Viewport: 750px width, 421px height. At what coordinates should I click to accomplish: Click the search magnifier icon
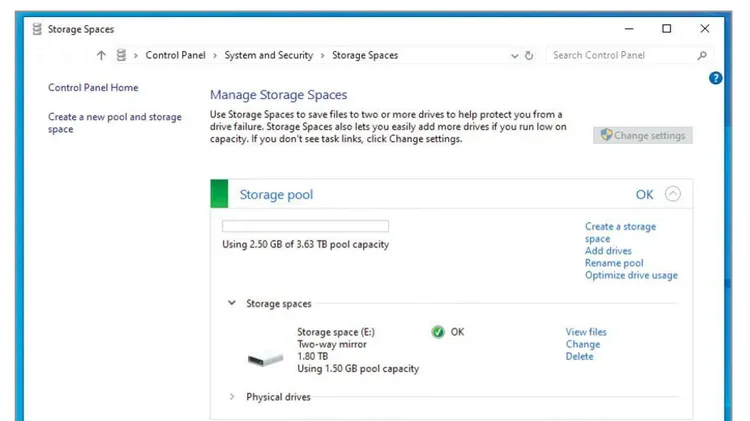[x=702, y=55]
